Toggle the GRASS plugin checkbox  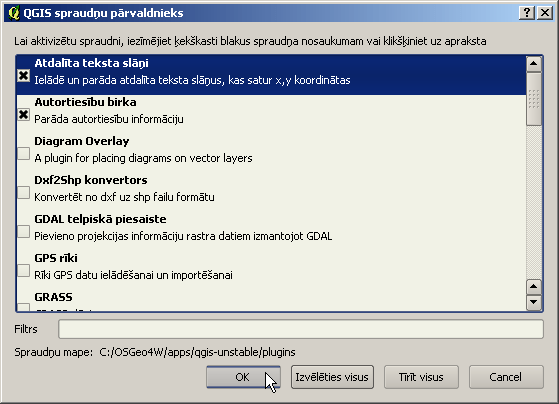point(24,307)
